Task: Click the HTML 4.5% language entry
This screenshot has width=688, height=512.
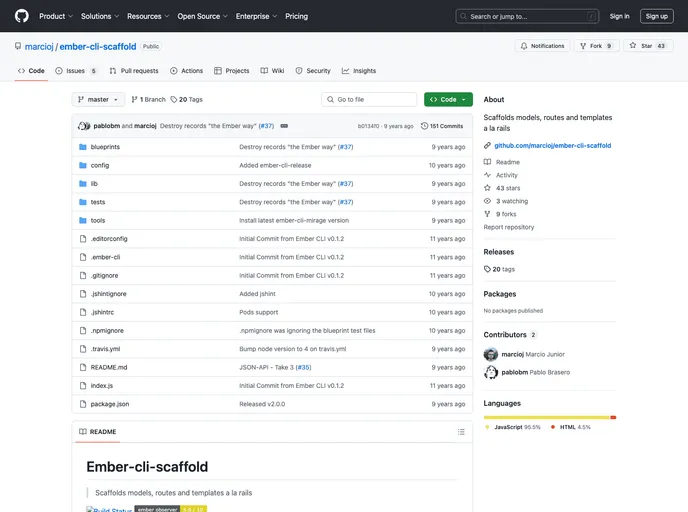Action: tap(571, 427)
